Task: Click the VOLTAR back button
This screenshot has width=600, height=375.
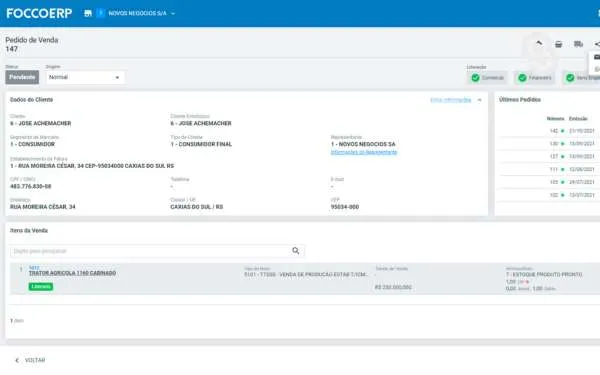Action: pyautogui.click(x=30, y=360)
